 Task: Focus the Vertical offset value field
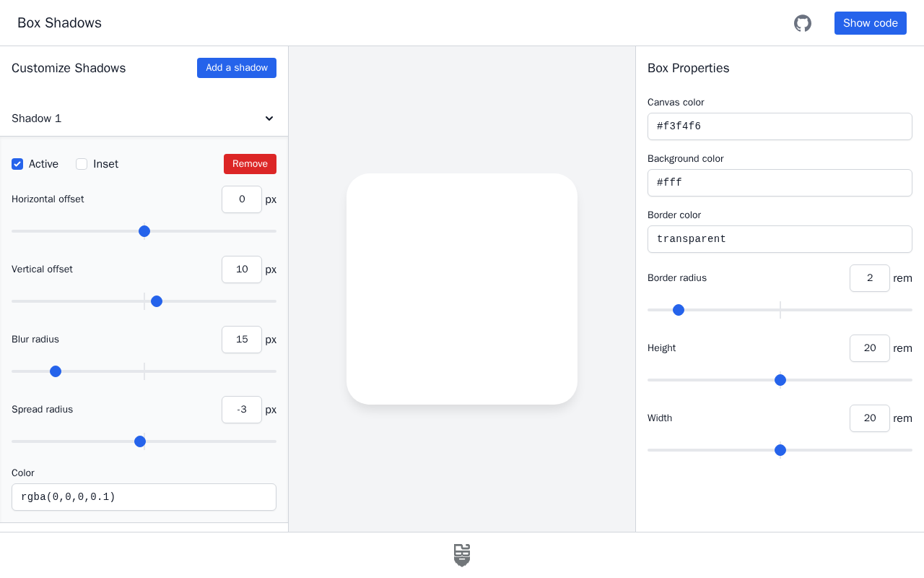coord(242,269)
